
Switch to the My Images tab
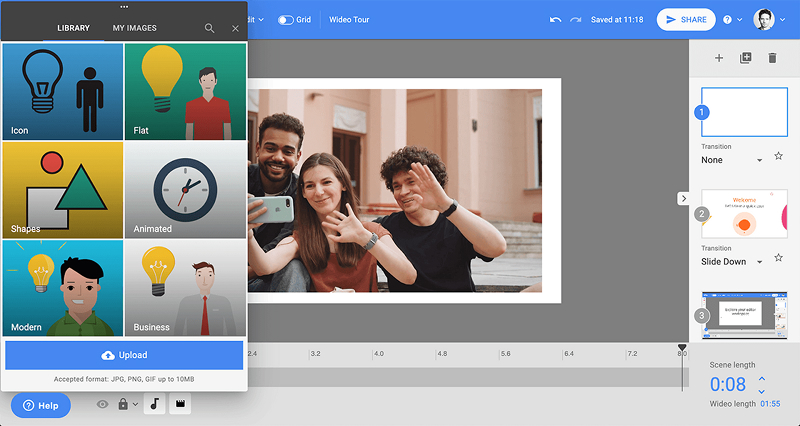134,28
